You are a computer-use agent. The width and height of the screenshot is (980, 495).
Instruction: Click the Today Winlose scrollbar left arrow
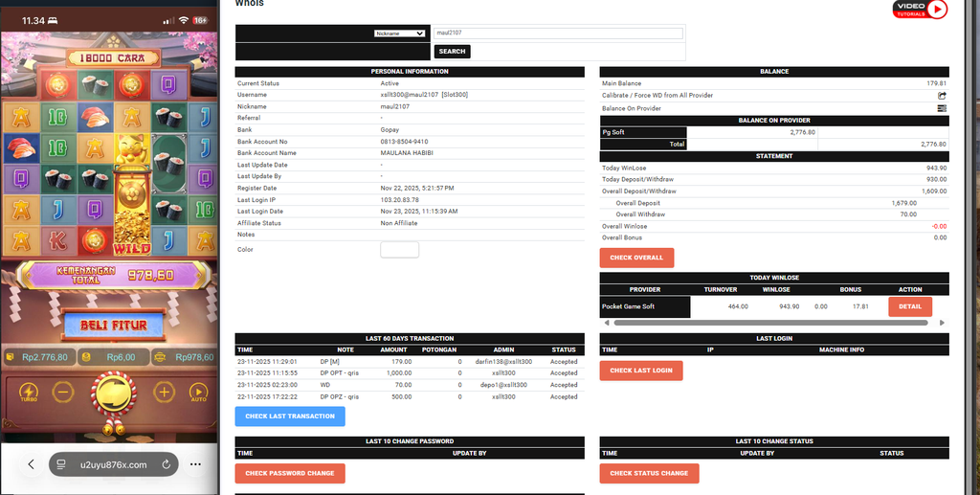click(606, 323)
